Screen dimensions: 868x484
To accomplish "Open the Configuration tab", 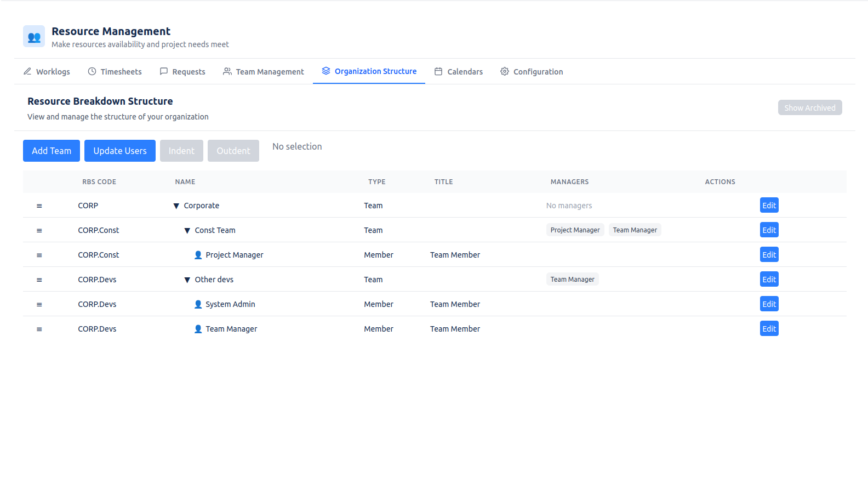I will 532,72.
